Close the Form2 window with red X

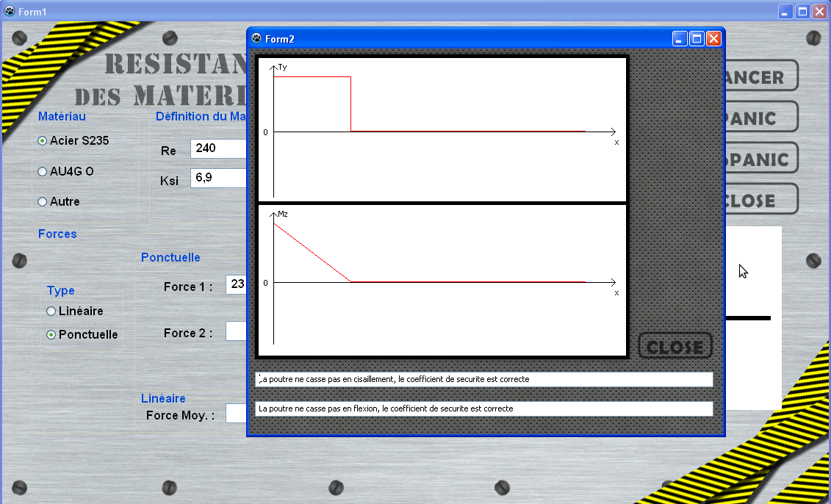[714, 39]
